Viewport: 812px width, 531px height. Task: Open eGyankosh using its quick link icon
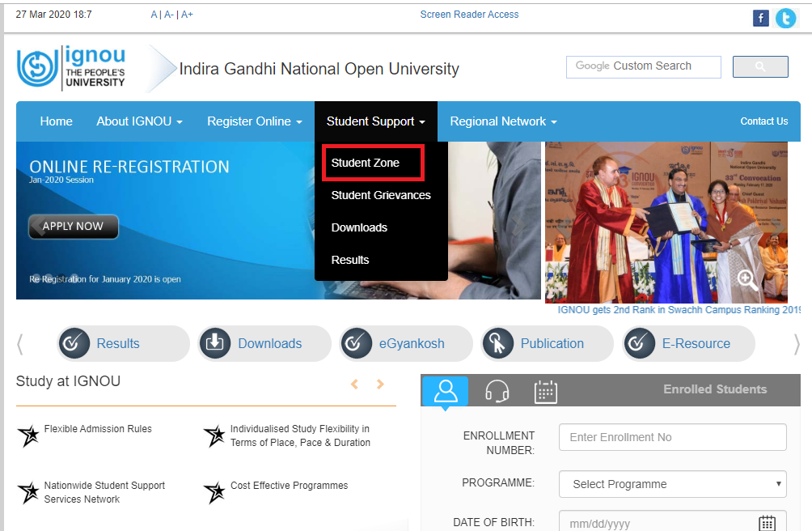[357, 343]
